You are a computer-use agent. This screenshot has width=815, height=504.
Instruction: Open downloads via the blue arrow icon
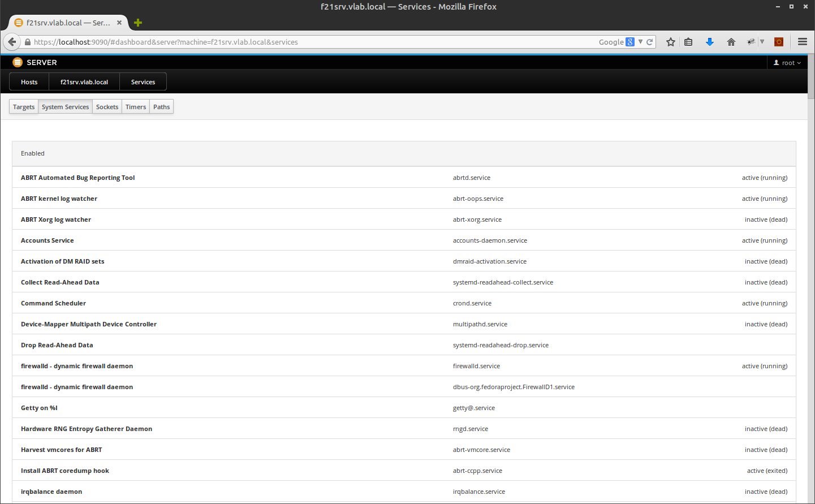(710, 42)
